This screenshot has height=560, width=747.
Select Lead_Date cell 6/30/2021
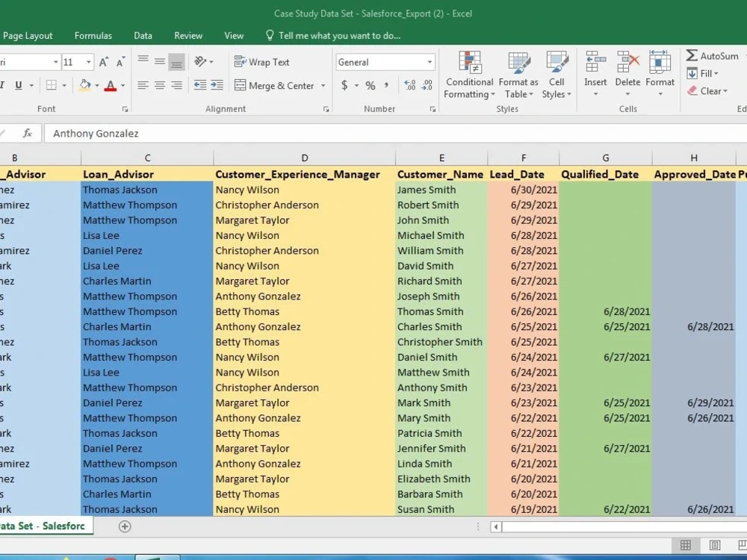[x=524, y=190]
